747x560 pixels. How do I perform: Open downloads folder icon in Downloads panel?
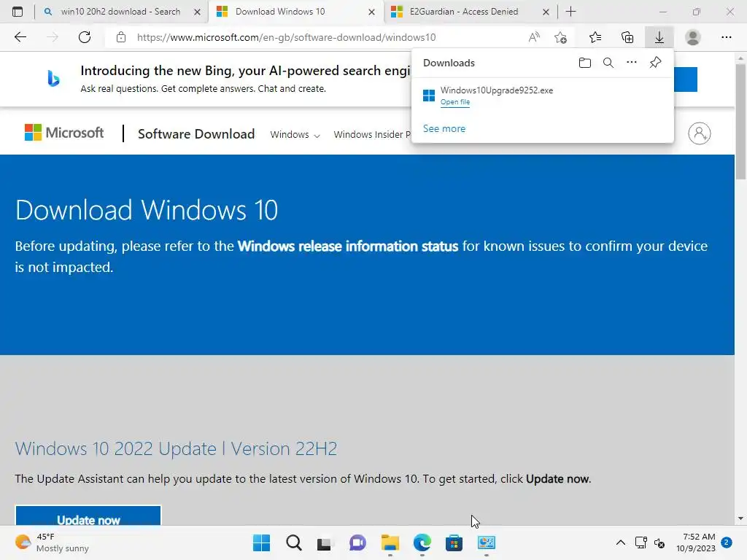click(x=585, y=63)
